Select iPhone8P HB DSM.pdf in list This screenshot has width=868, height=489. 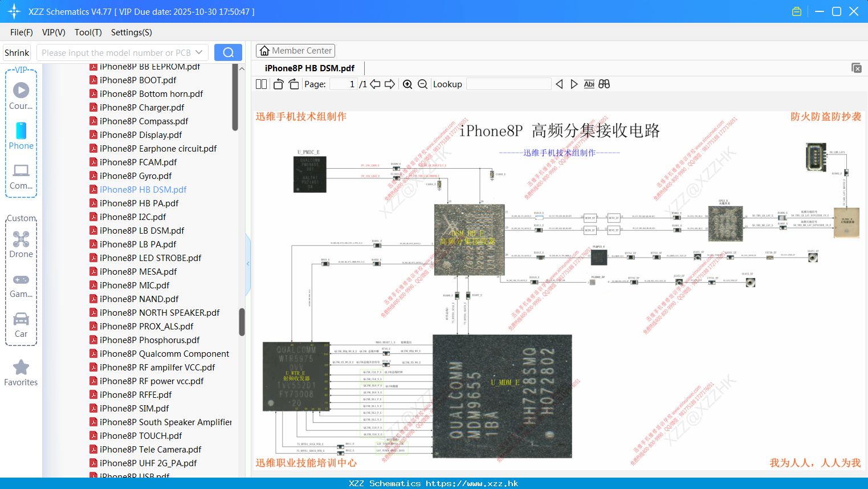coord(143,190)
